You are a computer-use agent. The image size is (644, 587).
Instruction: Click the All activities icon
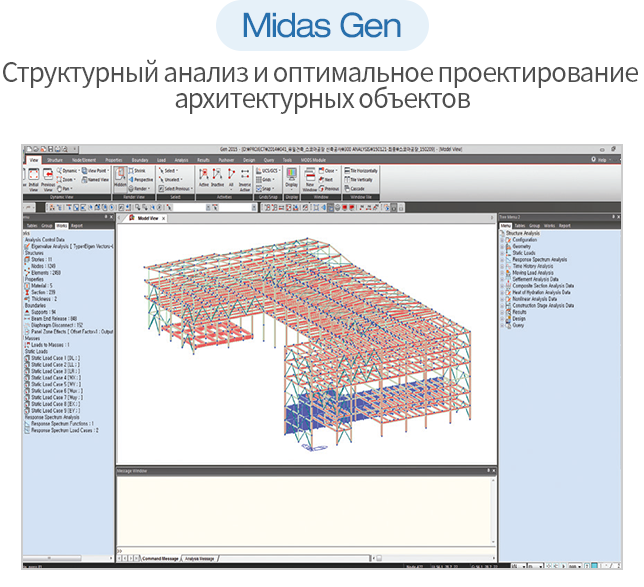point(231,179)
